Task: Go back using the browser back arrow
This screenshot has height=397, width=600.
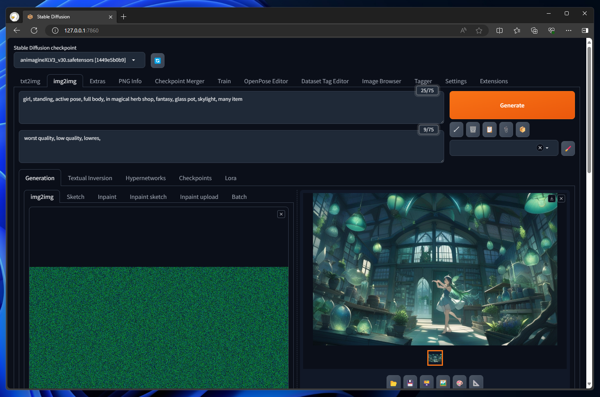Action: coord(17,30)
